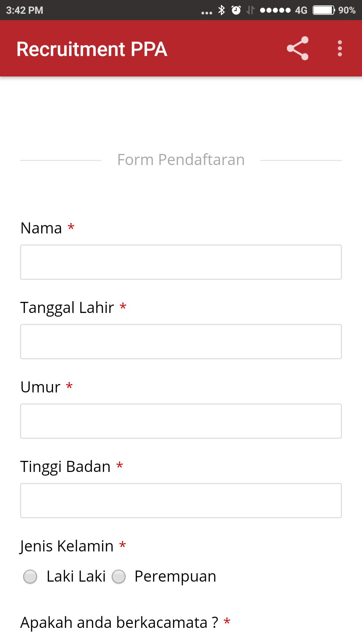This screenshot has width=362, height=644.
Task: Tap the Perempuan option label text
Action: tap(175, 577)
